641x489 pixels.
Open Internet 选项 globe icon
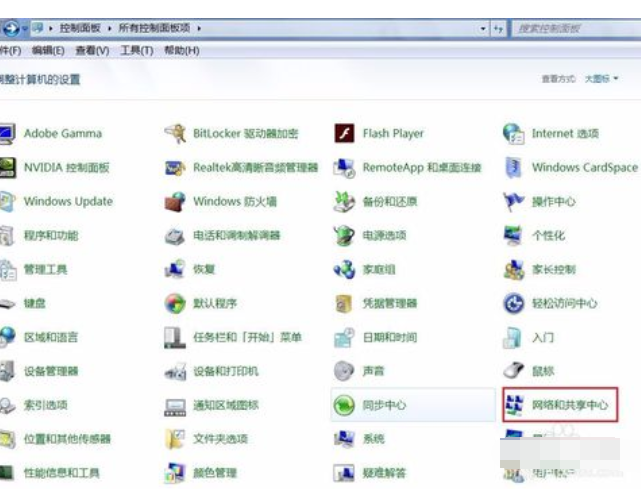514,133
